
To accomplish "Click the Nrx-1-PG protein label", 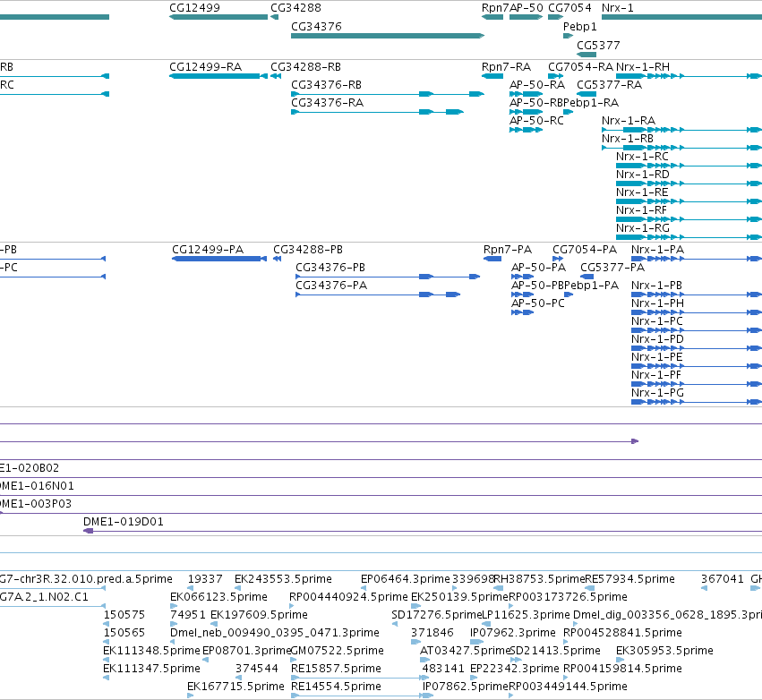I will point(657,394).
